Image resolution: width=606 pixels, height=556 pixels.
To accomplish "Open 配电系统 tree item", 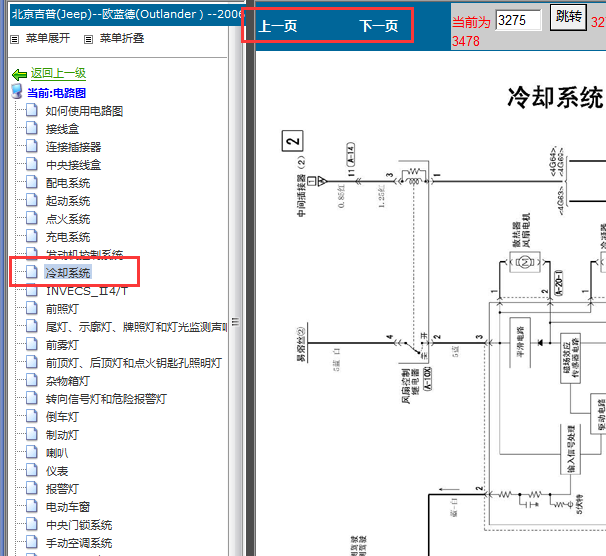I will 68,183.
